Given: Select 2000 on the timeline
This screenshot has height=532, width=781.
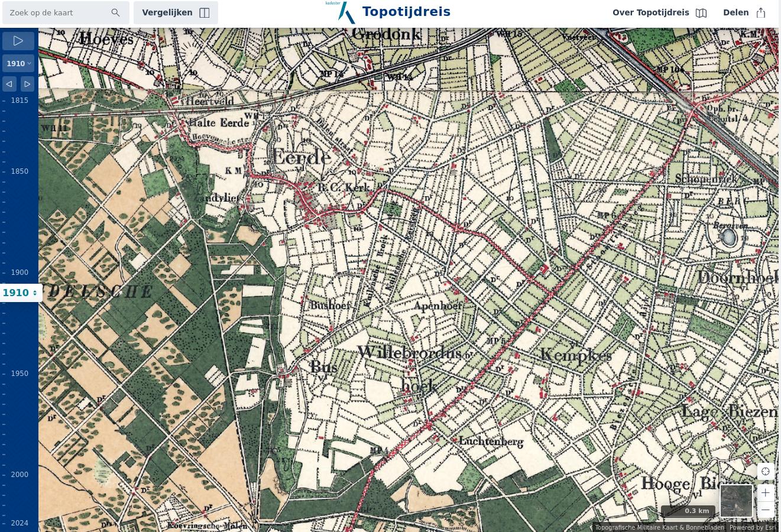Looking at the screenshot, I should coord(20,475).
